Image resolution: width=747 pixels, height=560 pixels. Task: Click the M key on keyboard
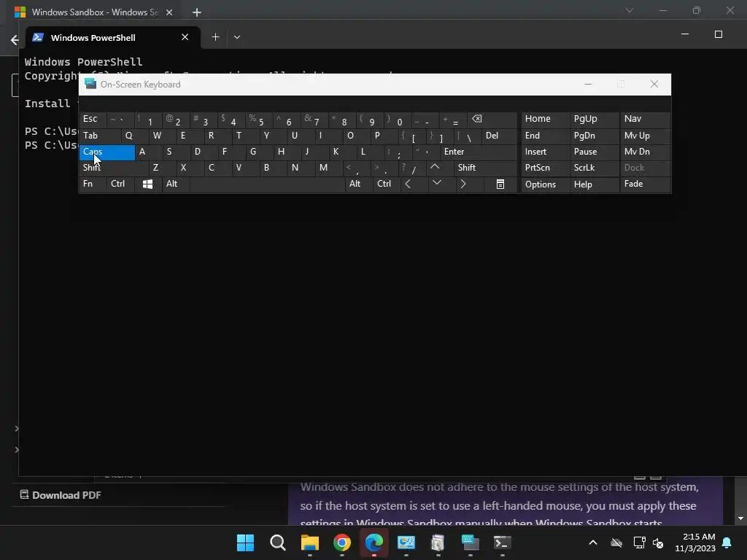(x=328, y=168)
